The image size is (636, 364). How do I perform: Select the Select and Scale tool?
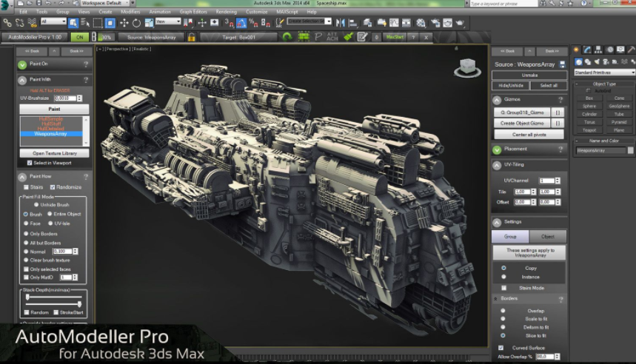149,23
